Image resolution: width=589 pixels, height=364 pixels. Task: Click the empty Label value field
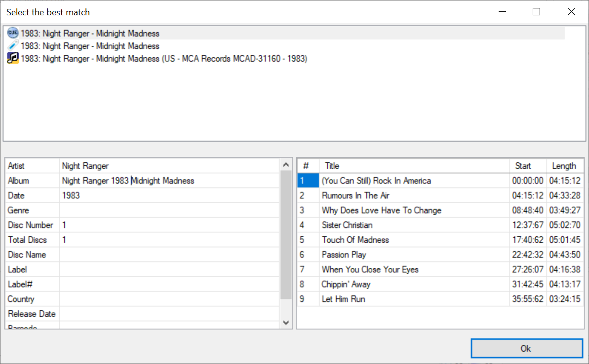169,269
